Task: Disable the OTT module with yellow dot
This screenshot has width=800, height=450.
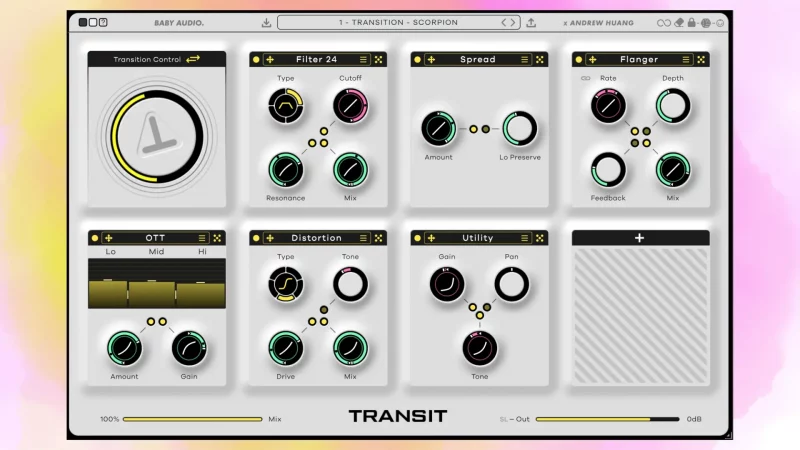Action: (x=95, y=238)
